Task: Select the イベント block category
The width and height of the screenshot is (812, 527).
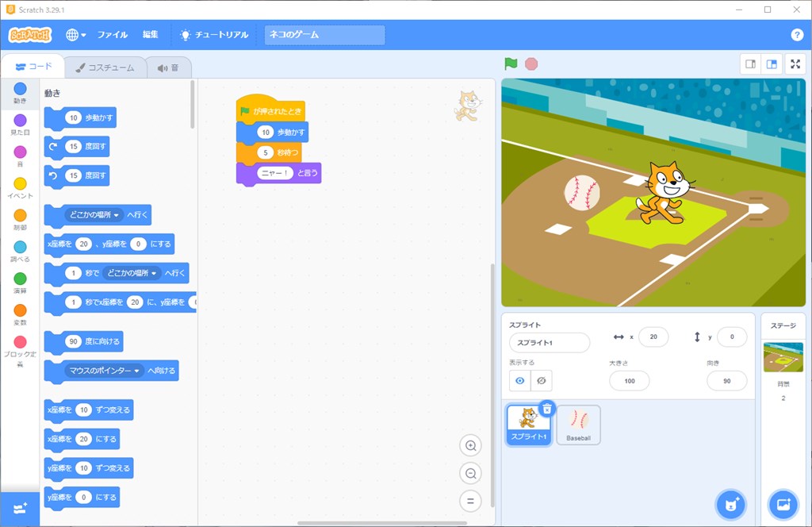Action: (x=20, y=188)
